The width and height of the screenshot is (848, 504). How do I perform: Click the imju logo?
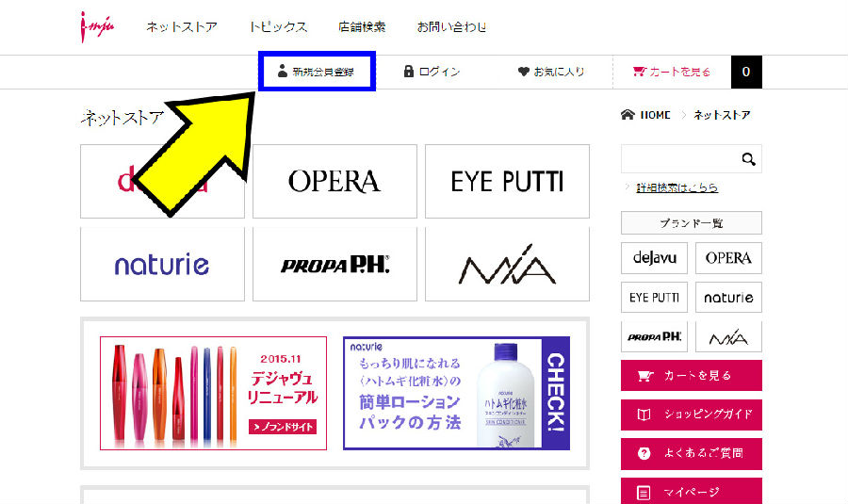coord(97,26)
